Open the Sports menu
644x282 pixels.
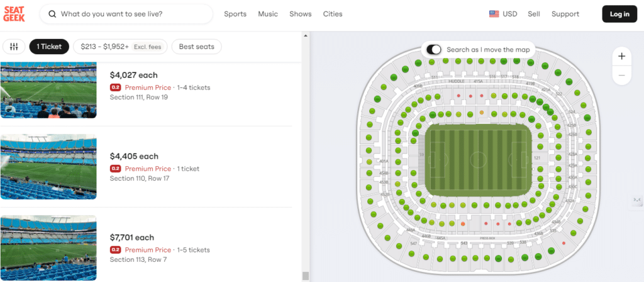click(235, 14)
